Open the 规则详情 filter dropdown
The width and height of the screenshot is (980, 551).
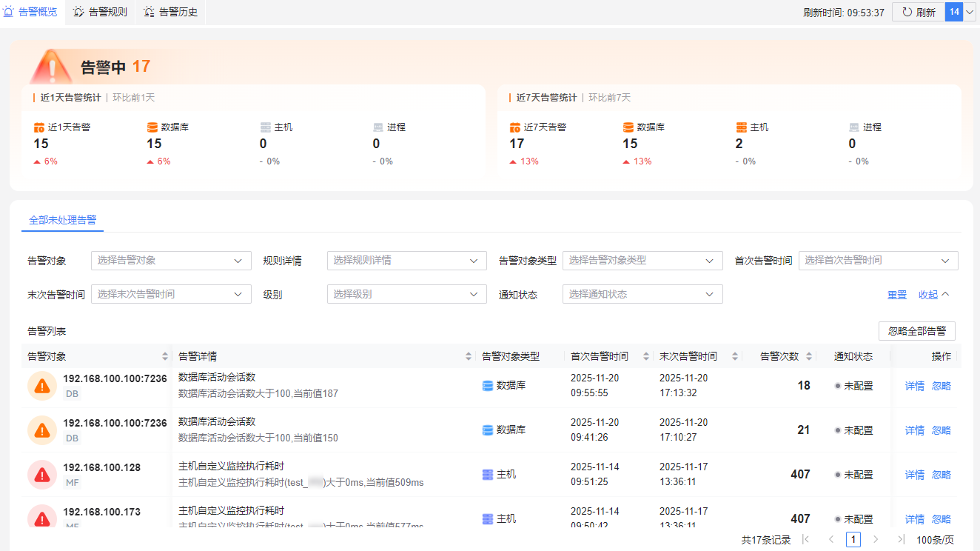pos(406,261)
